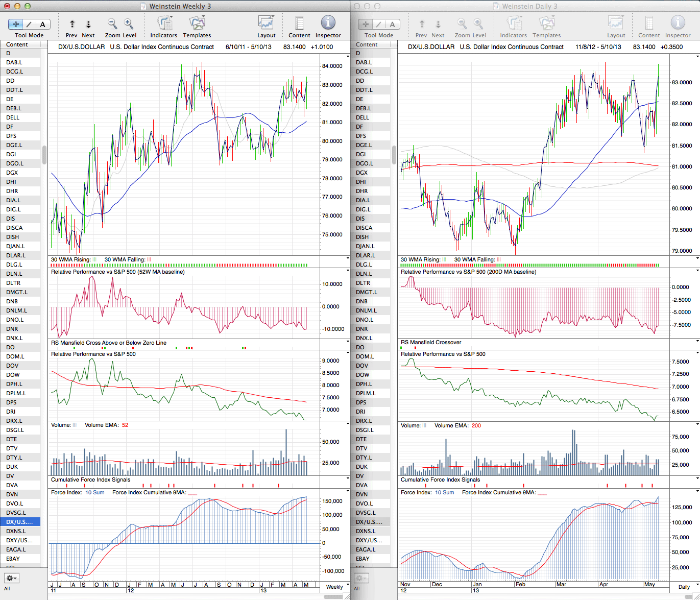Select the text annotation tool
The height and width of the screenshot is (600, 700).
click(42, 24)
